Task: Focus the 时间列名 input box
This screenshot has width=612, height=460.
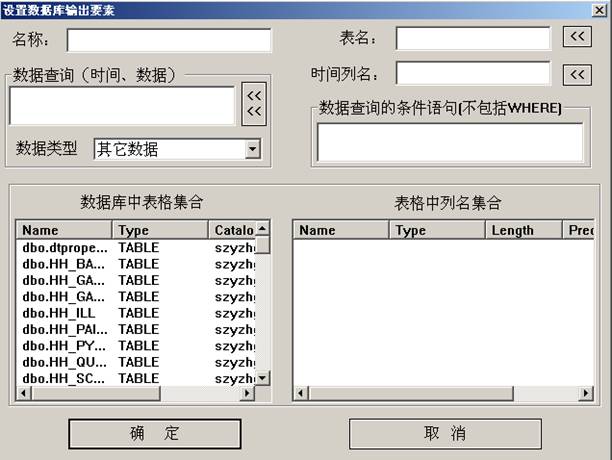Action: coord(472,74)
